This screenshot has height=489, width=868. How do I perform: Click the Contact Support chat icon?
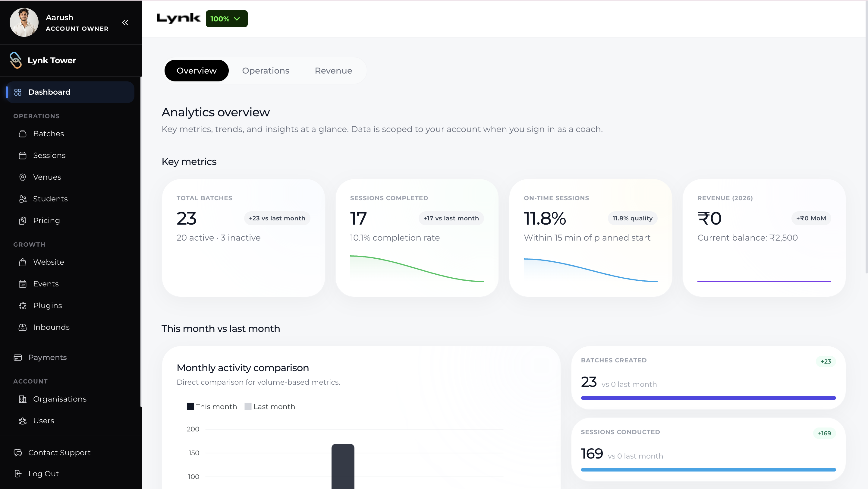point(18,453)
